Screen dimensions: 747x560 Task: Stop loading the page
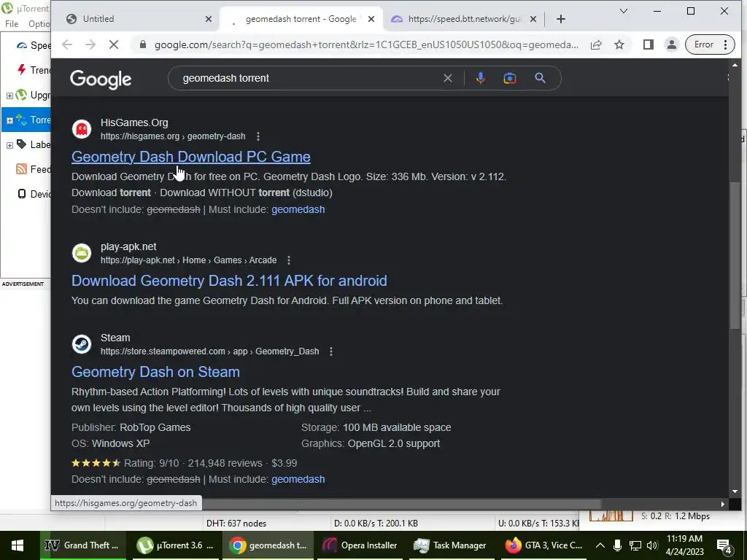(x=114, y=44)
